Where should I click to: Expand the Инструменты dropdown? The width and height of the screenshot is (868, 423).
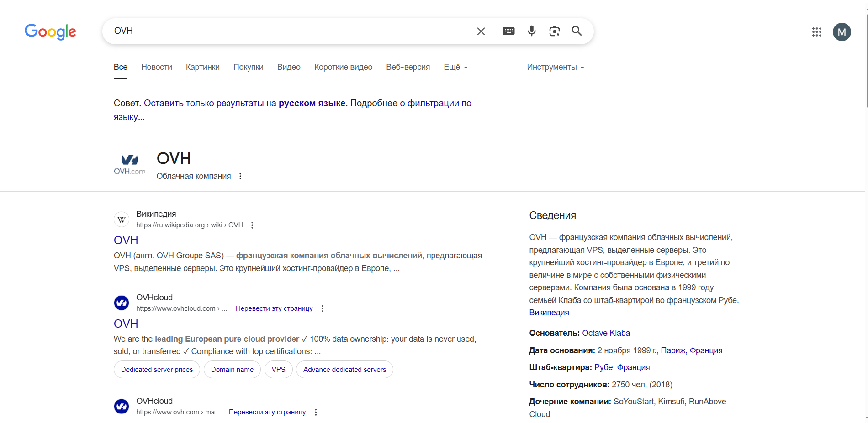556,67
